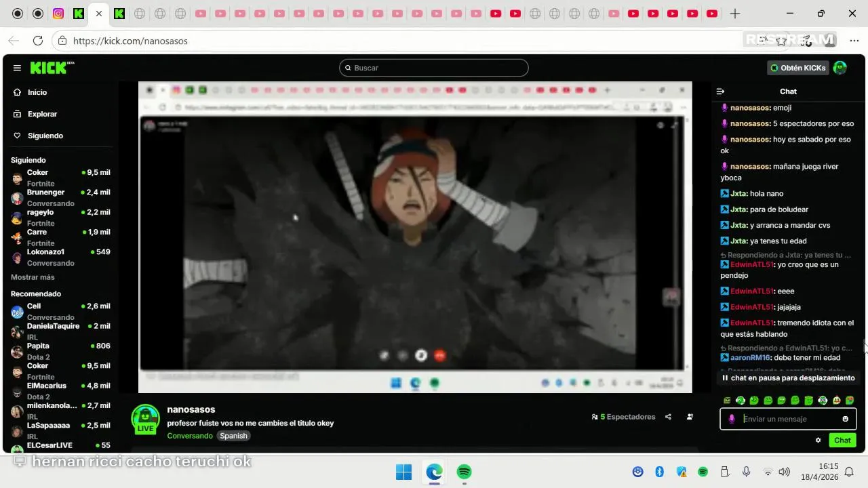The width and height of the screenshot is (868, 488).
Task: Open rageylo channel in sidebar
Action: point(60,218)
